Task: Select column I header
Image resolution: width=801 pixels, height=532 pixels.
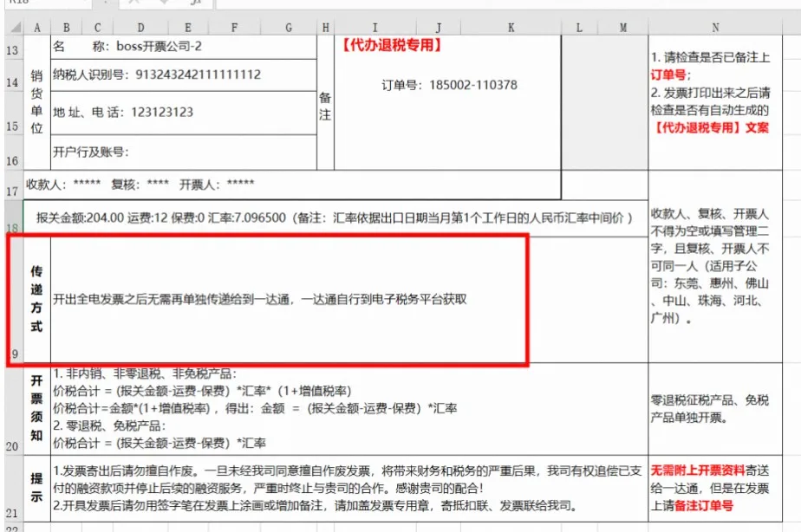Action: pyautogui.click(x=375, y=28)
